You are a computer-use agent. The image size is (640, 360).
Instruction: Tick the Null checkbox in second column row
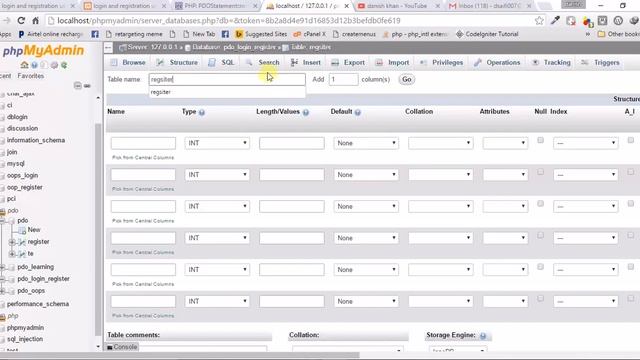coord(540,172)
